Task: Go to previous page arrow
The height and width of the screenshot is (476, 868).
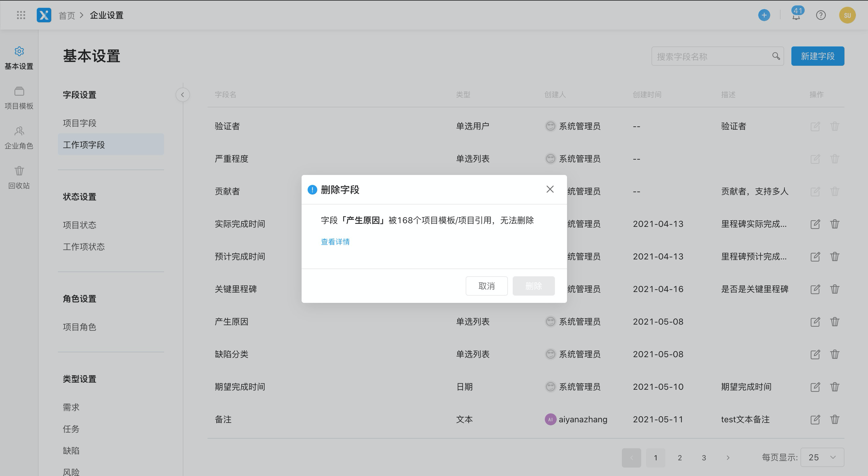Action: click(632, 458)
